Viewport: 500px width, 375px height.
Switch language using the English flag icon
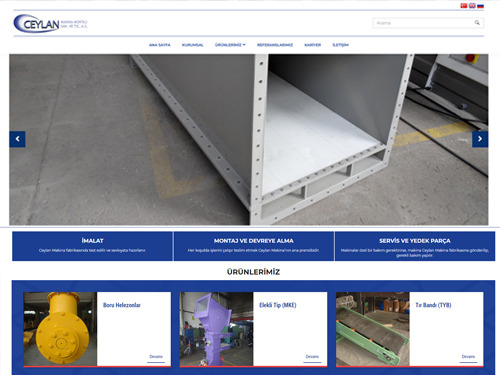click(472, 6)
